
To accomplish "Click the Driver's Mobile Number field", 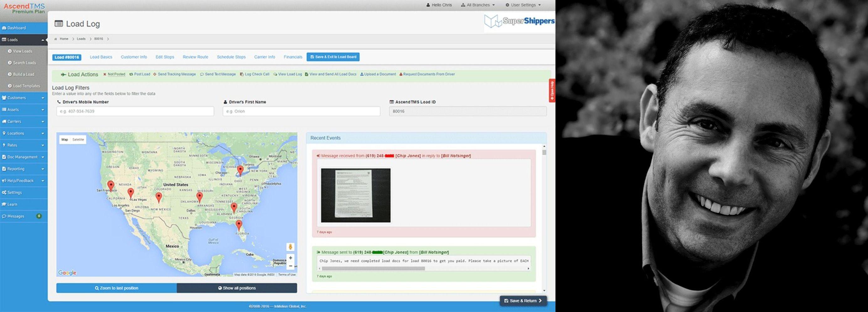I will point(134,111).
